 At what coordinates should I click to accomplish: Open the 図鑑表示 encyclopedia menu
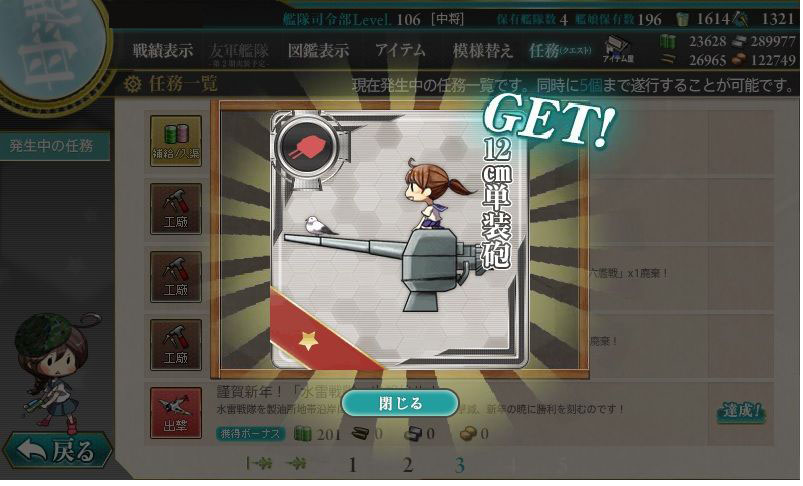click(x=318, y=50)
